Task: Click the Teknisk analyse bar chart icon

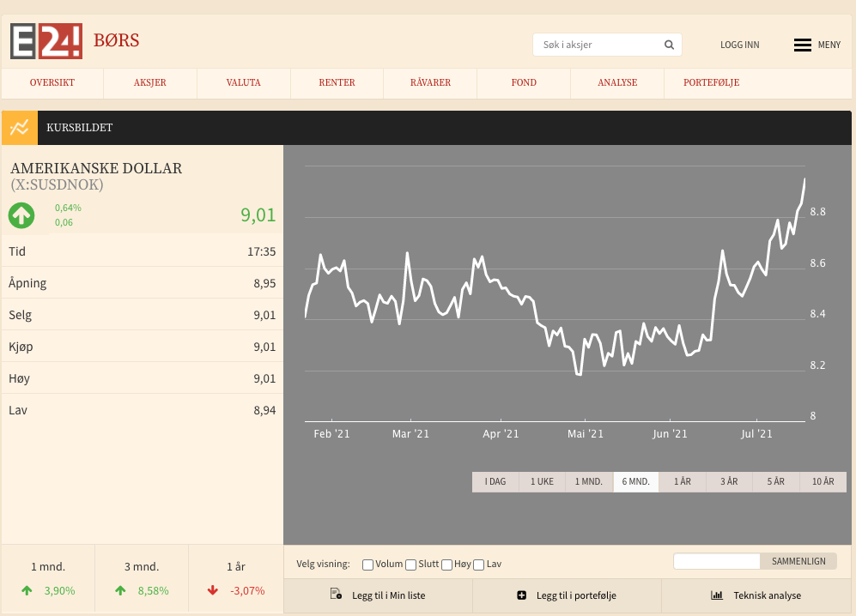Action: [717, 595]
